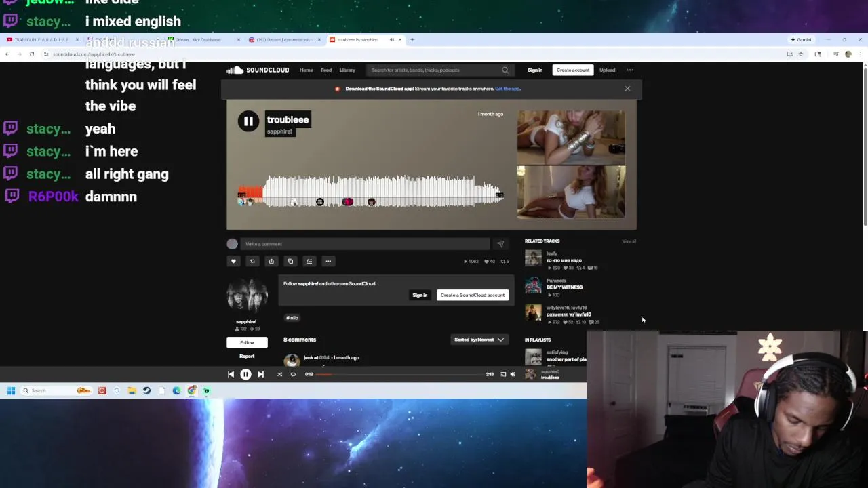Expand the Sorted by: Newest dropdown
868x488 pixels.
coord(479,340)
